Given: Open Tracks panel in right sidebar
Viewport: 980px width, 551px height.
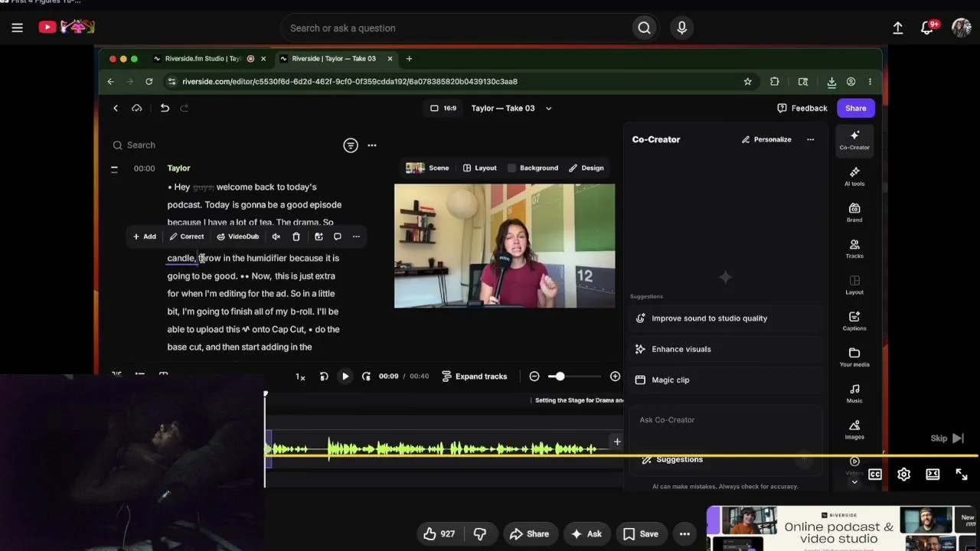Looking at the screenshot, I should (854, 249).
